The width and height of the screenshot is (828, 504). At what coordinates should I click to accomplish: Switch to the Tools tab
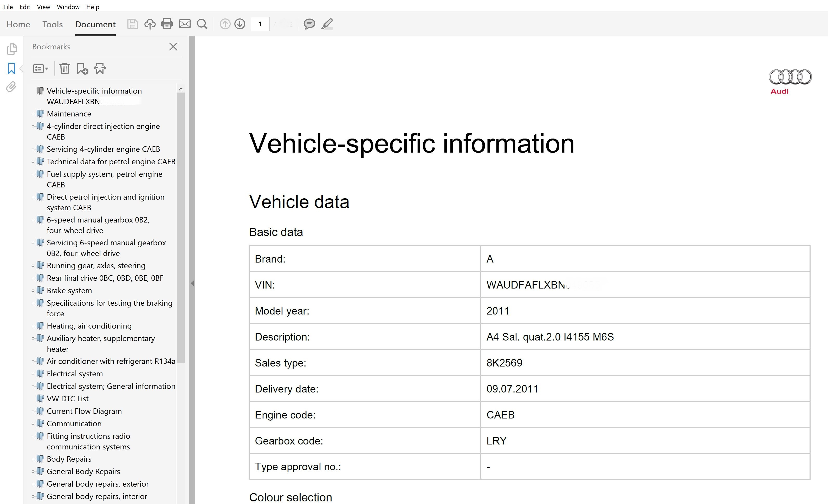[53, 24]
